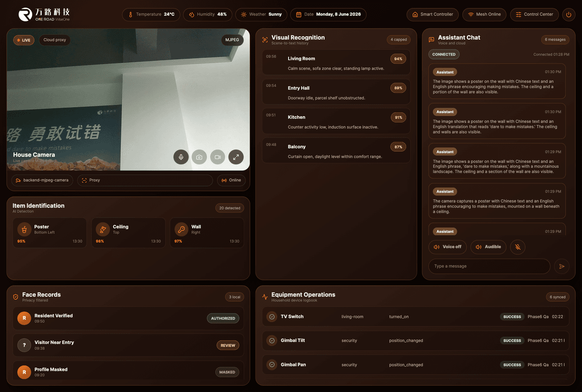Click the living-room location text
Screen dimensions: 582x392
[352, 317]
